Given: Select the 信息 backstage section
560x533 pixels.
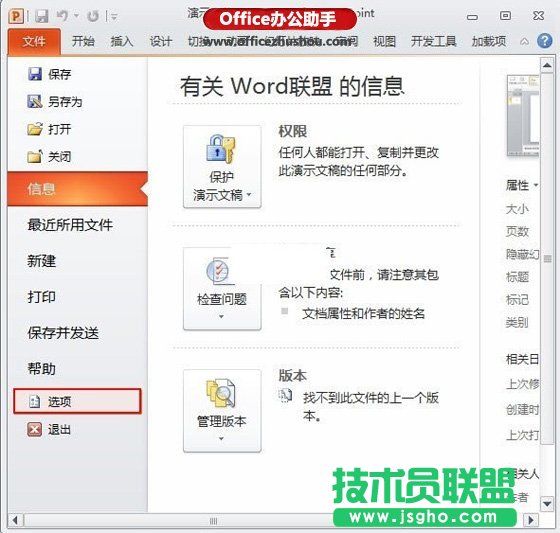Looking at the screenshot, I should point(78,189).
